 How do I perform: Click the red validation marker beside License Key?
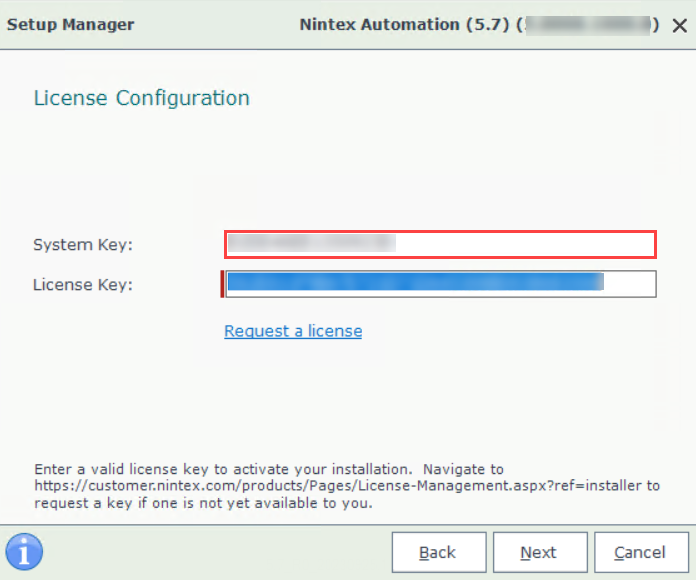point(222,284)
